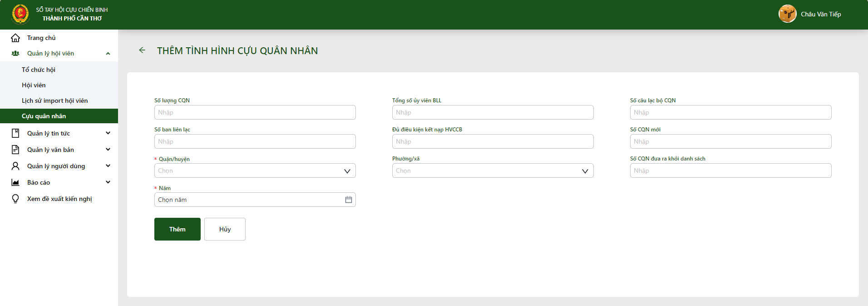The width and height of the screenshot is (868, 306).
Task: Expand the Quản lý tin tức chevron
Action: coord(108,133)
